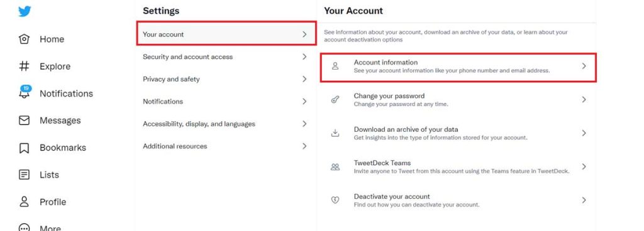
Task: Expand the Privacy and safety chevron
Action: 304,79
